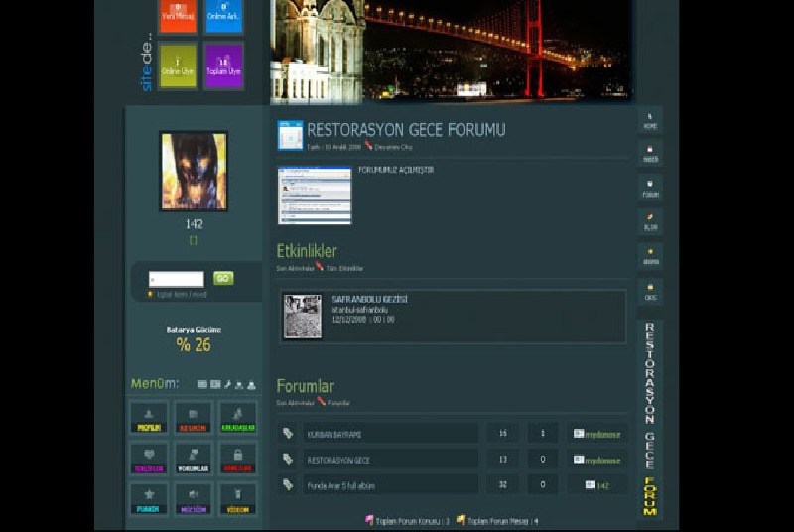Click the 16 count in KURBAN BAYRAMI row
The image size is (794, 532).
click(503, 434)
